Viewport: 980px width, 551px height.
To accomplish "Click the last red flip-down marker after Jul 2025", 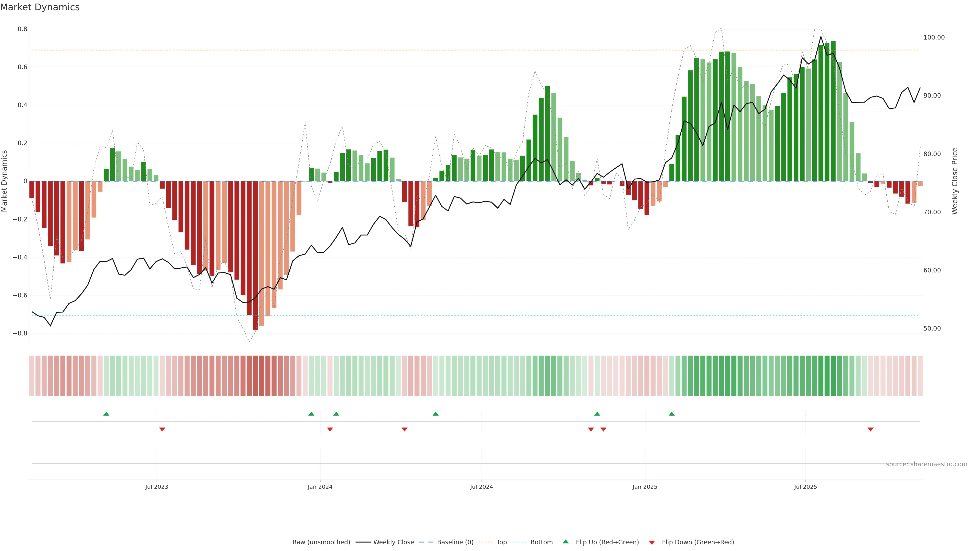I will [x=871, y=429].
